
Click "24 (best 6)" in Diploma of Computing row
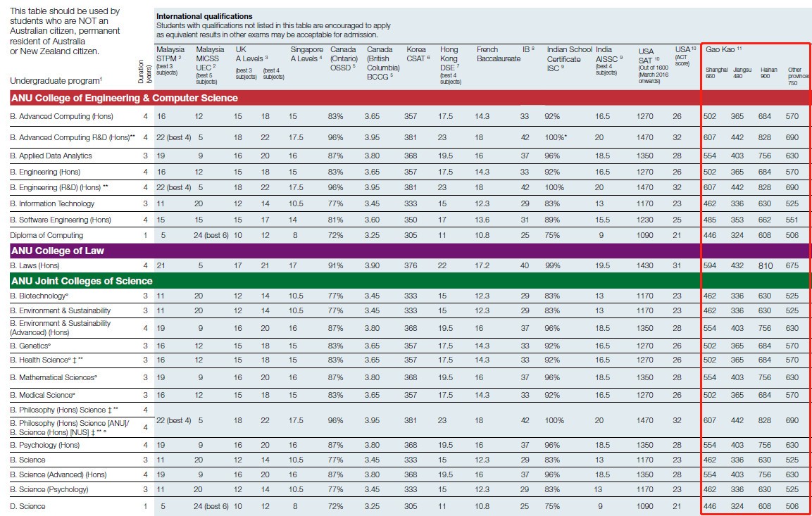(211, 235)
